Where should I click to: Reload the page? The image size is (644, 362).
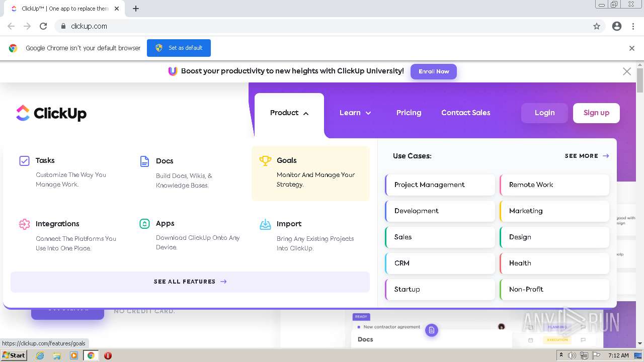point(43,26)
